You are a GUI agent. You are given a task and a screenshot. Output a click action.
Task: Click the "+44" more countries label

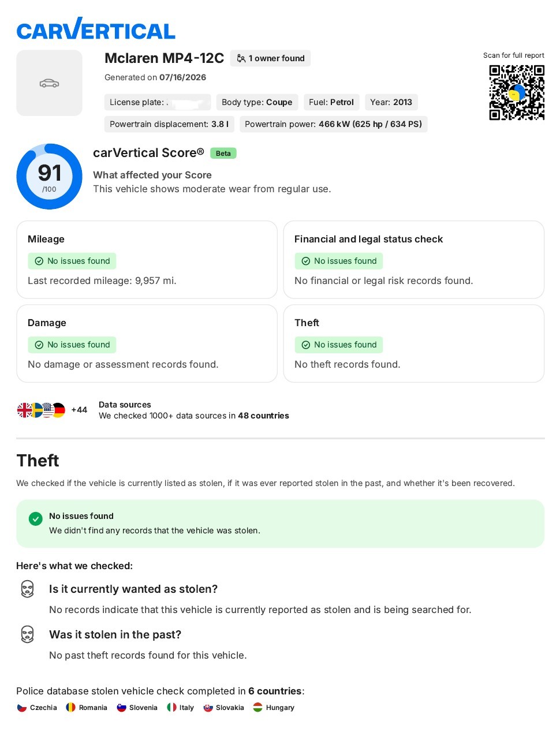(x=79, y=410)
